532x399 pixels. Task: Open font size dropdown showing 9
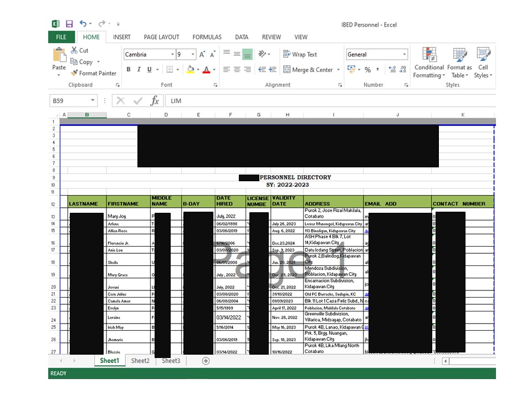click(x=193, y=54)
